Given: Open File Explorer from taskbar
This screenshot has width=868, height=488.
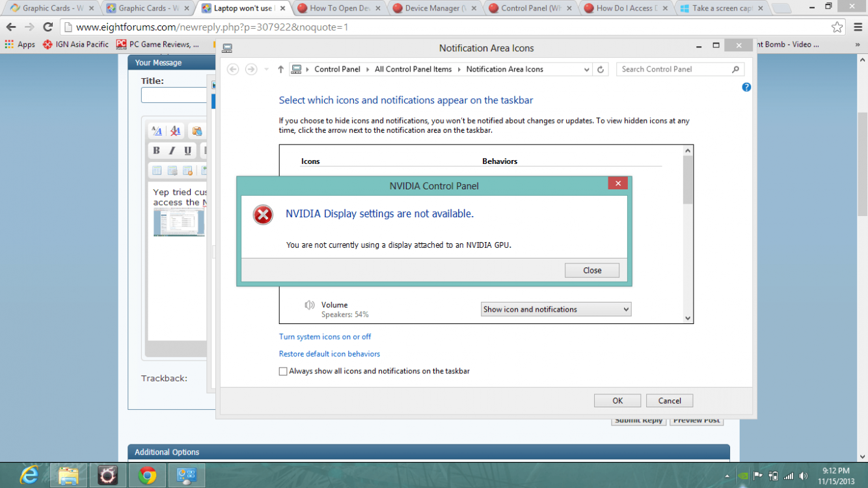Looking at the screenshot, I should (68, 476).
